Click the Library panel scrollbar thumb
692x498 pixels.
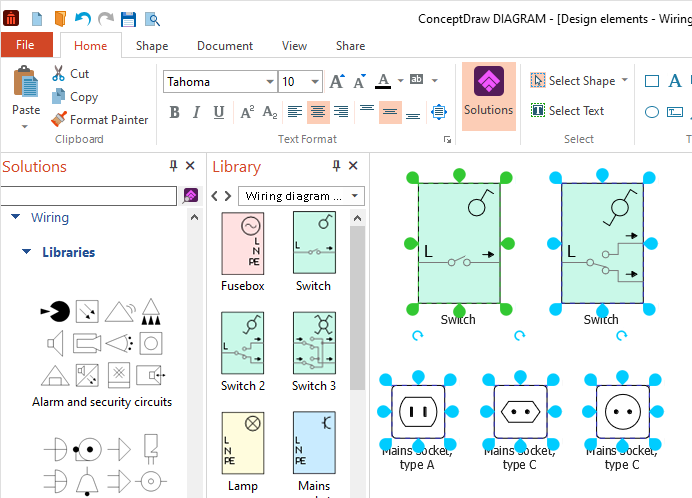point(357,308)
